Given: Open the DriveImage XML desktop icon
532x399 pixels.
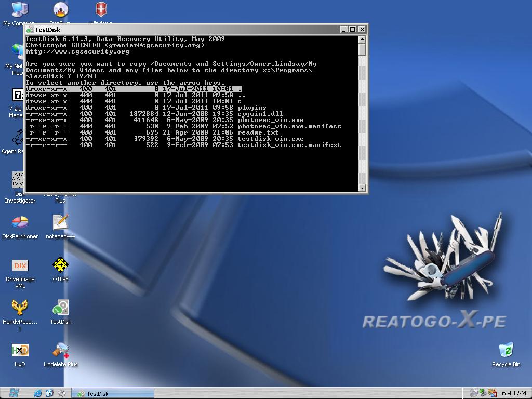Looking at the screenshot, I should tap(20, 265).
